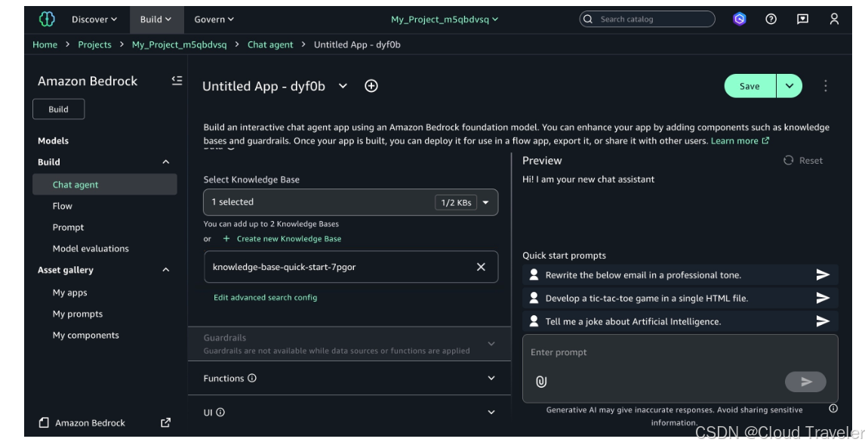Viewport: 868px width, 448px height.
Task: Expand the Functions section chevron
Action: (491, 379)
